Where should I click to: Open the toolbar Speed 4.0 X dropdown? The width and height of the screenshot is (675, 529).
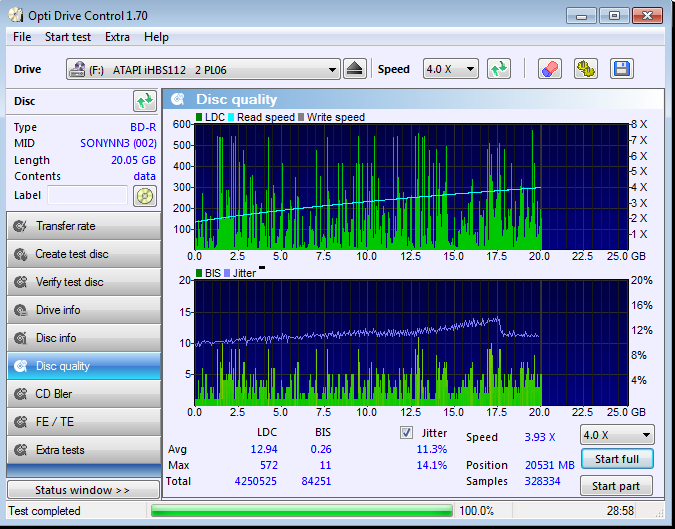(x=450, y=69)
